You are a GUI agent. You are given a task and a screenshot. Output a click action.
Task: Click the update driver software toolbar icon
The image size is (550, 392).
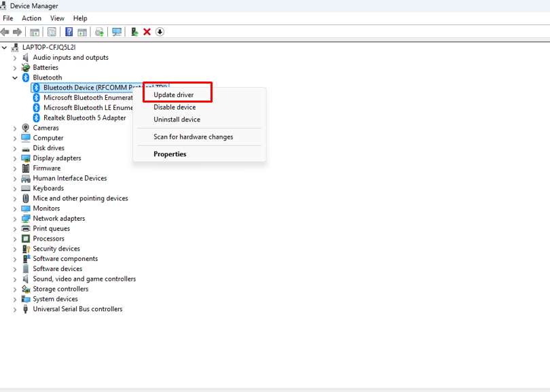tap(100, 32)
